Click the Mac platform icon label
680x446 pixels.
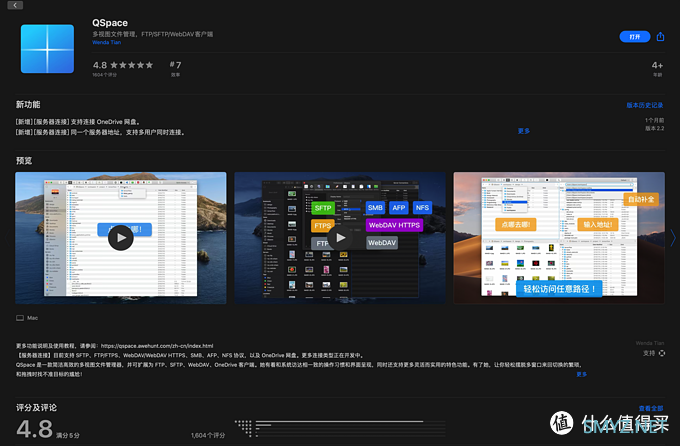[x=27, y=318]
